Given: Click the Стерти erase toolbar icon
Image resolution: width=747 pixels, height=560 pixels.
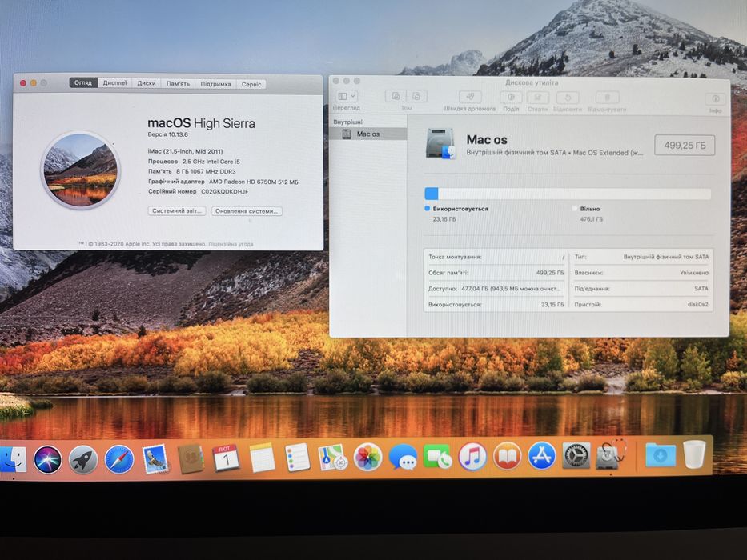Looking at the screenshot, I should 538,97.
